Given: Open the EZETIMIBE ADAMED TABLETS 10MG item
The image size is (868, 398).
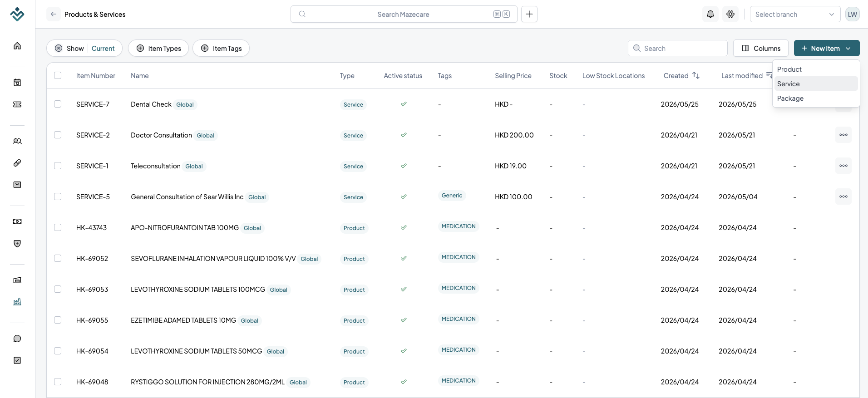Looking at the screenshot, I should 183,320.
